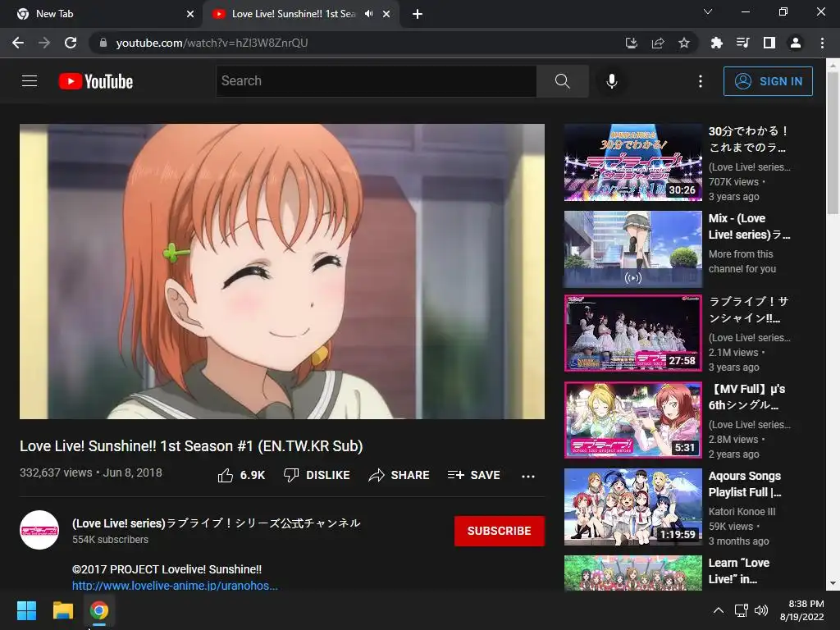Click the browser address bar URL
The image size is (840, 630).
click(x=212, y=43)
